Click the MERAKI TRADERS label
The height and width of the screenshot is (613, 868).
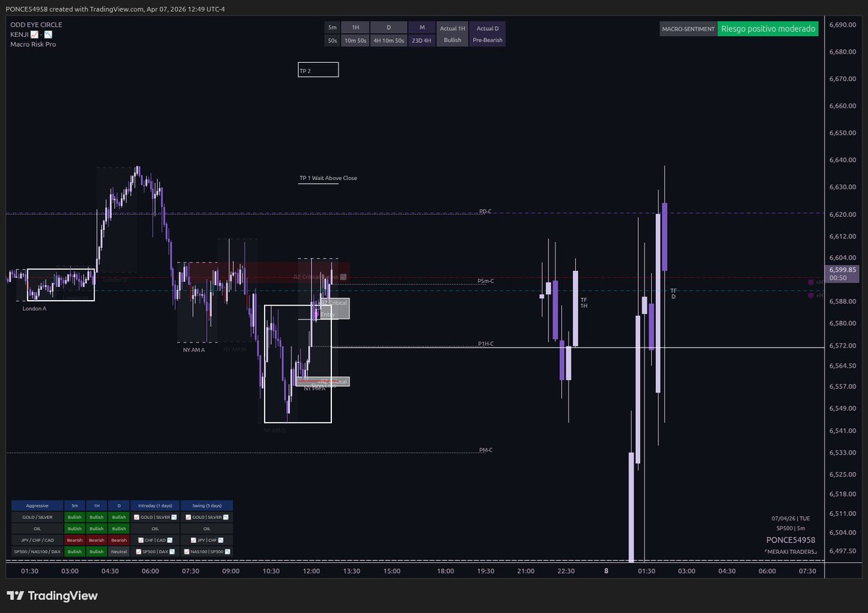pos(791,552)
